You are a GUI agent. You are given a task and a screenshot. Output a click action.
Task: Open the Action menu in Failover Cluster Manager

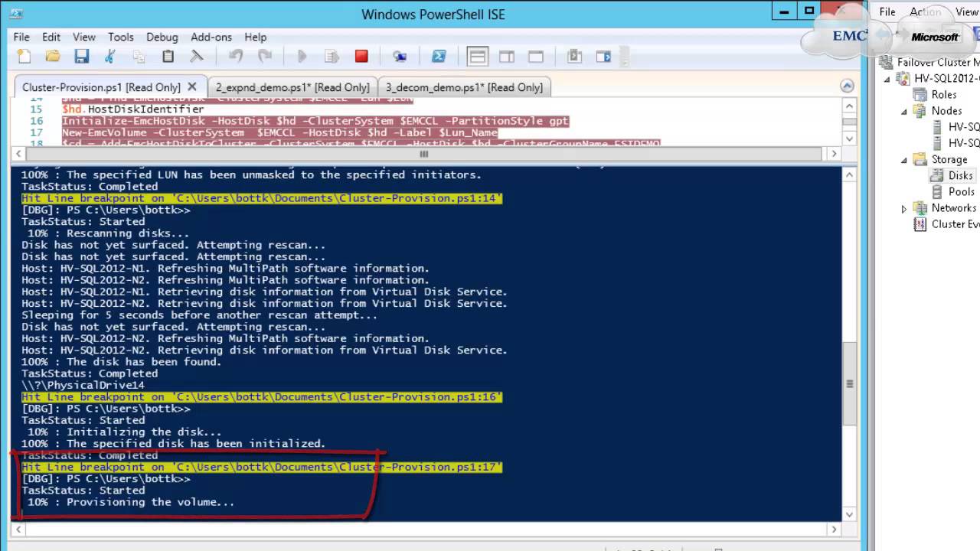[x=925, y=11]
